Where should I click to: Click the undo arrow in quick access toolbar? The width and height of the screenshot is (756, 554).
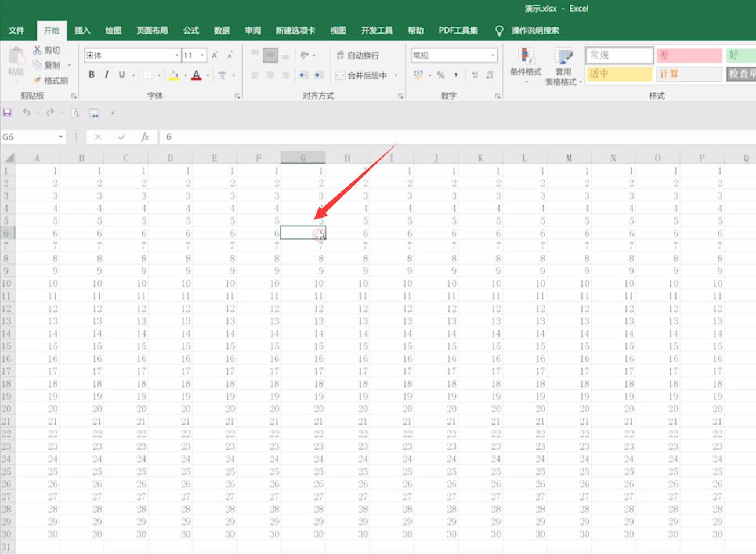click(x=26, y=113)
